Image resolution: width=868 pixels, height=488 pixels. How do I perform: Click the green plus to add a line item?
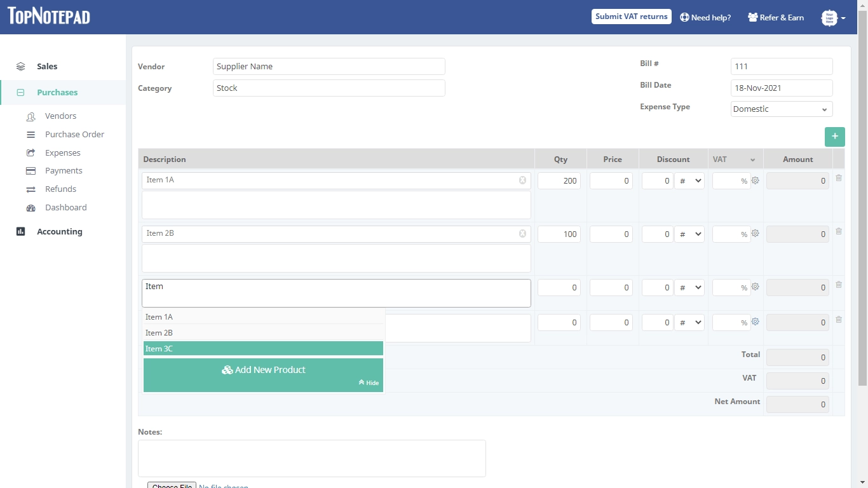834,136
